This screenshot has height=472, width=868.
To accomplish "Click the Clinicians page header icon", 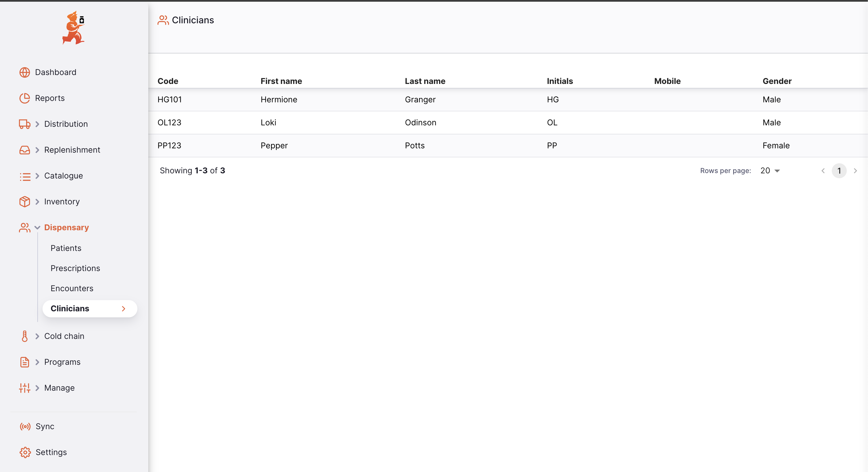I will point(163,20).
